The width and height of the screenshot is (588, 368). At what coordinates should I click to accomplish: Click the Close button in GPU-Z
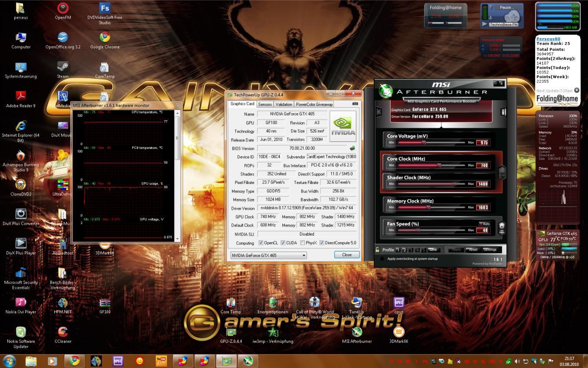coord(346,255)
